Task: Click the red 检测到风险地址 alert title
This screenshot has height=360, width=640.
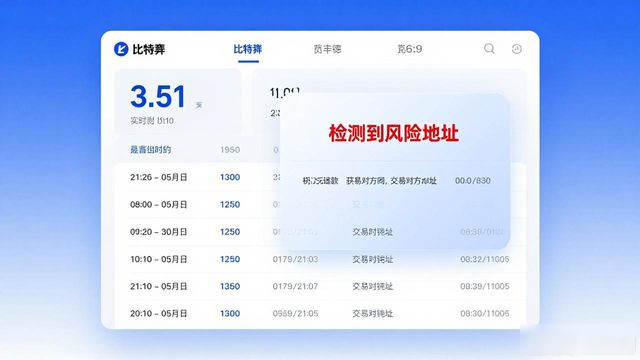Action: click(x=393, y=133)
